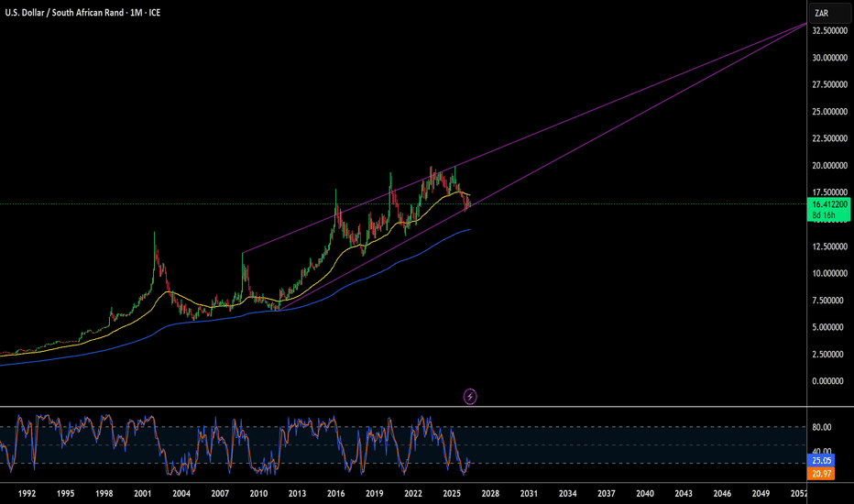Image resolution: width=854 pixels, height=504 pixels.
Task: Click the 2001 time axis label
Action: click(143, 494)
